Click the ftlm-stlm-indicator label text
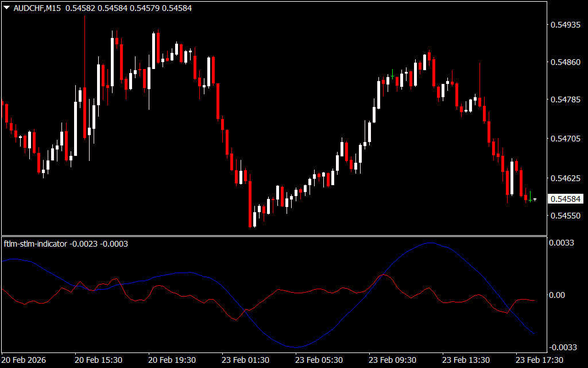 36,244
